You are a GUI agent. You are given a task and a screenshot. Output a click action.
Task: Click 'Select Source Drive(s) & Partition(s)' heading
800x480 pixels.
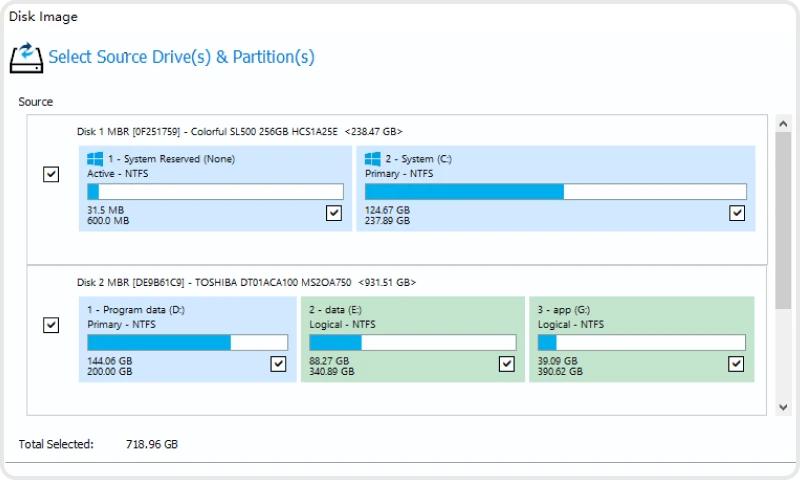pos(182,57)
